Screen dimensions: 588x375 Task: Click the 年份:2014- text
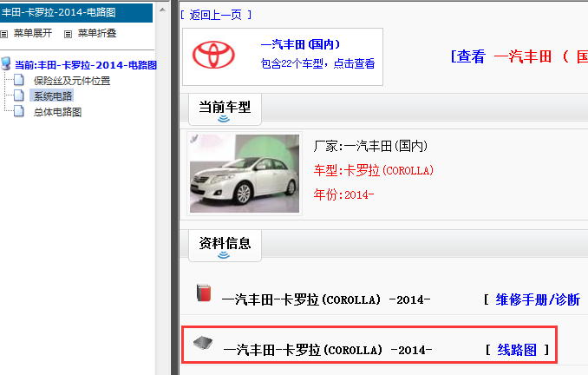[344, 194]
